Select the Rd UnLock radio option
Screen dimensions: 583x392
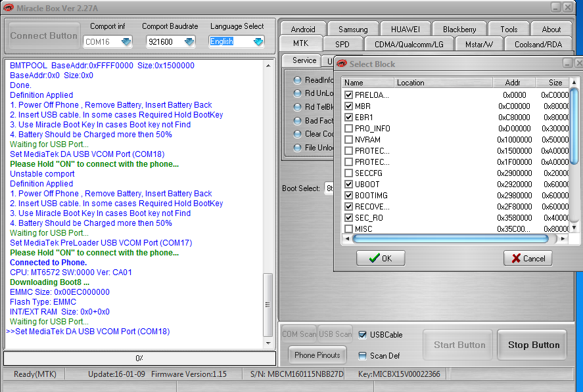(297, 93)
